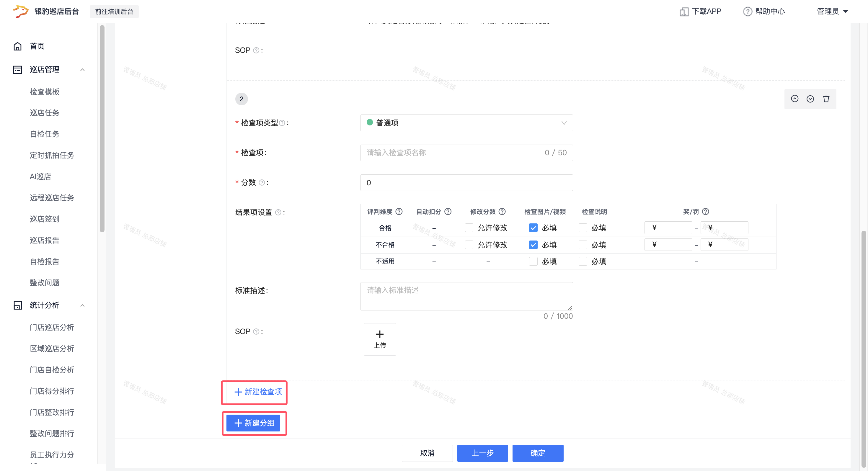Click help icon next to 检查项类型
Viewport: 868px width, 471px height.
[x=282, y=123]
